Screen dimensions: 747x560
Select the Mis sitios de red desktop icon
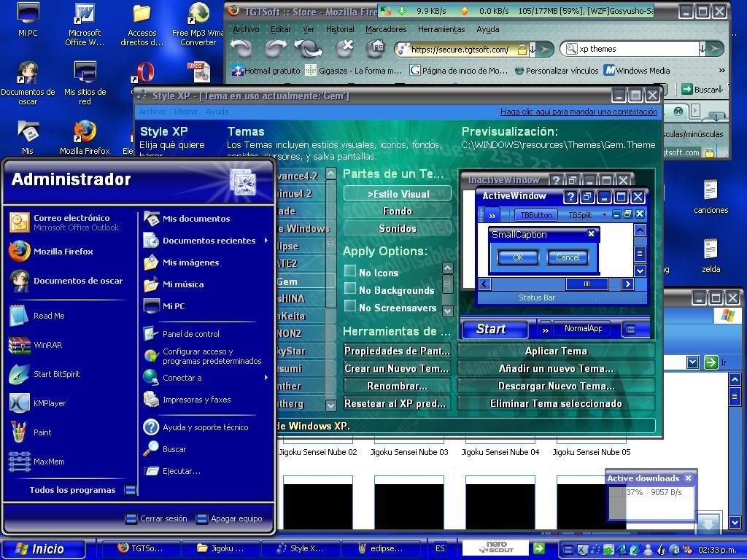(85, 83)
